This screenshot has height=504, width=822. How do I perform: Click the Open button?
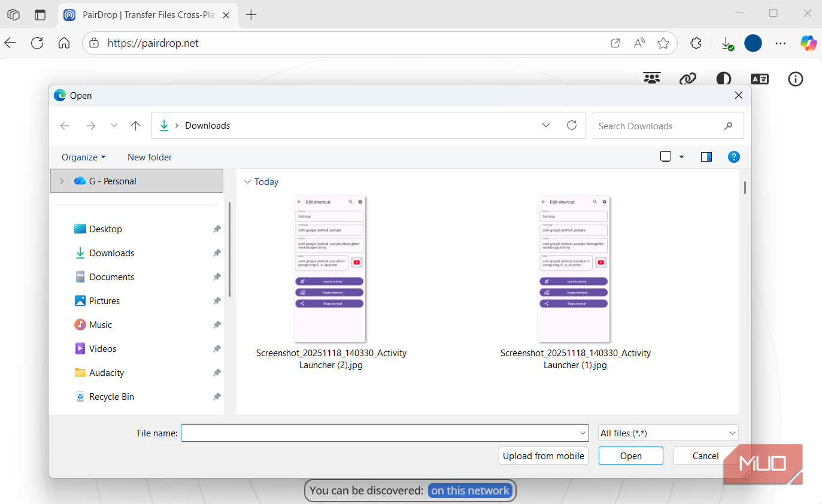pyautogui.click(x=631, y=456)
